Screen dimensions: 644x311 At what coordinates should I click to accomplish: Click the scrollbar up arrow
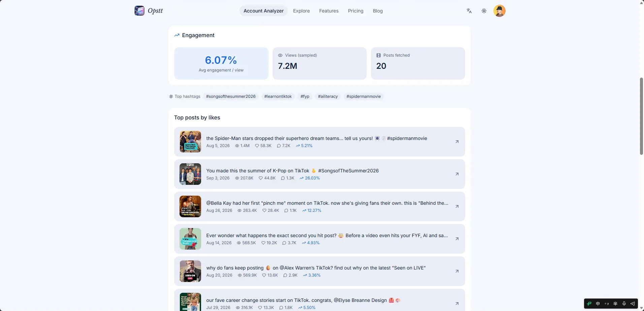pos(642,3)
